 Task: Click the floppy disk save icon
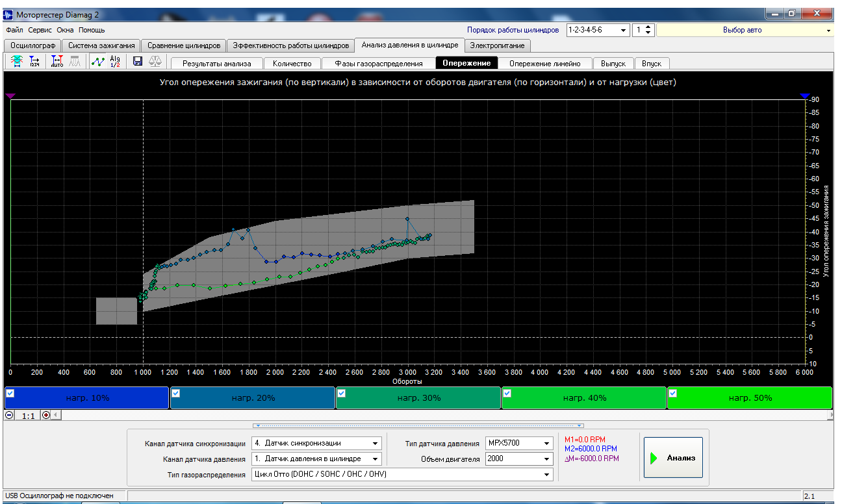coord(138,62)
